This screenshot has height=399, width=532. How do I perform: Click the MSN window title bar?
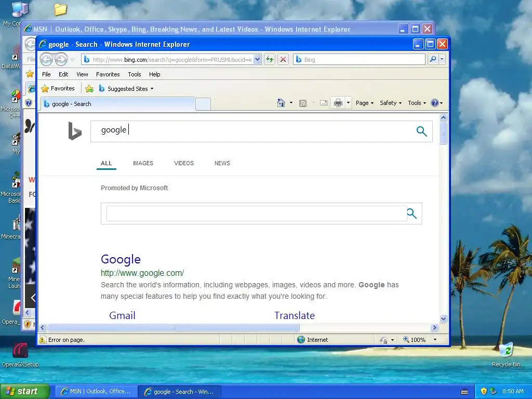(x=210, y=29)
